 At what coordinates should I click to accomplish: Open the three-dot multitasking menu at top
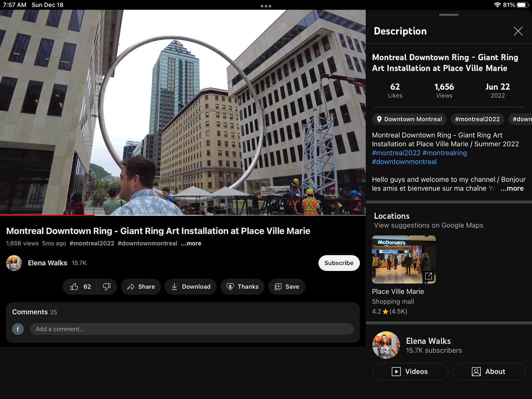tap(266, 6)
